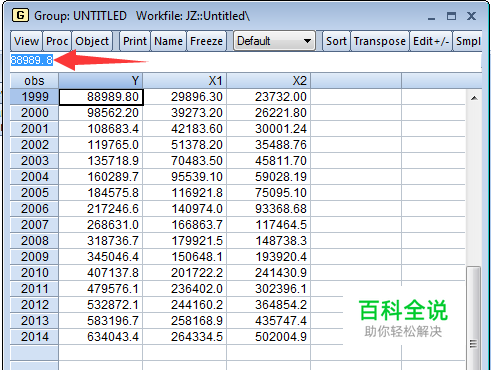Screen dimensions: 491x370
Task: Click X1 cell 116921.8
Action: coord(185,193)
